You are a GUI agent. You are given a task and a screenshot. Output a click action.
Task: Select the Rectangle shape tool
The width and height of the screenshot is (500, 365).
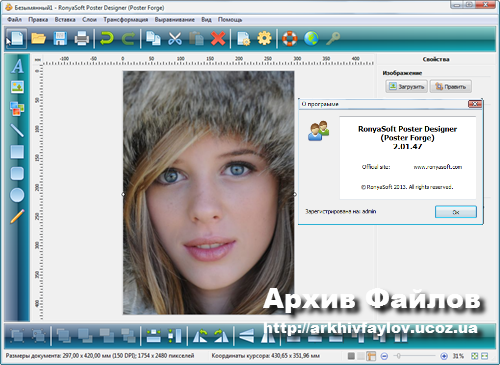(17, 152)
